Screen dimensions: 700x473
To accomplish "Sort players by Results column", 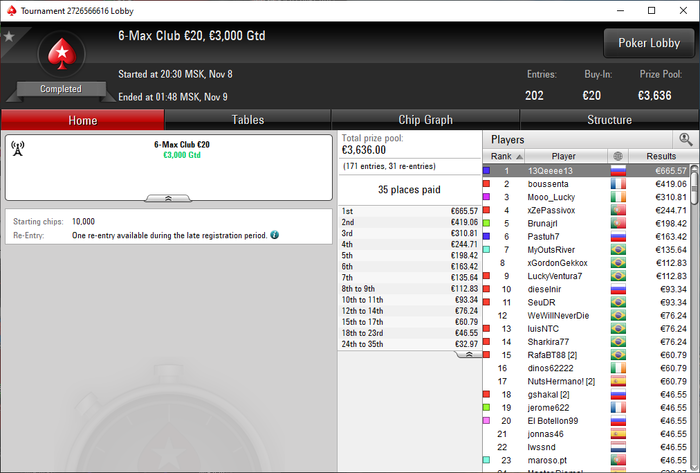I will click(x=661, y=156).
